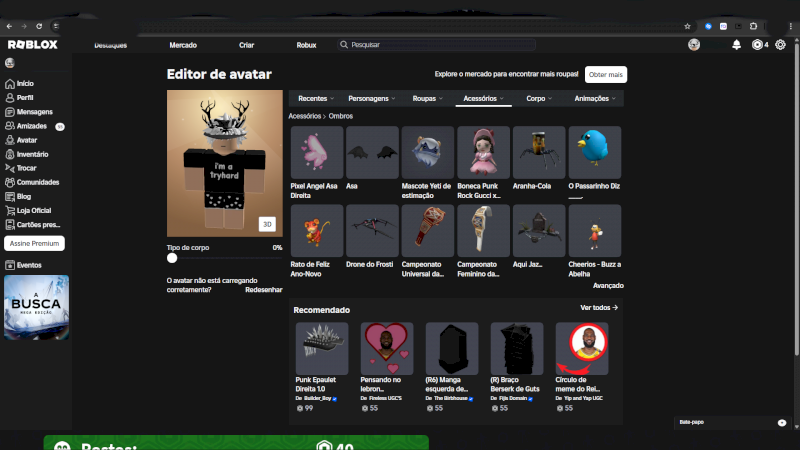Adjust the Tipo de corpo slider

coord(172,258)
